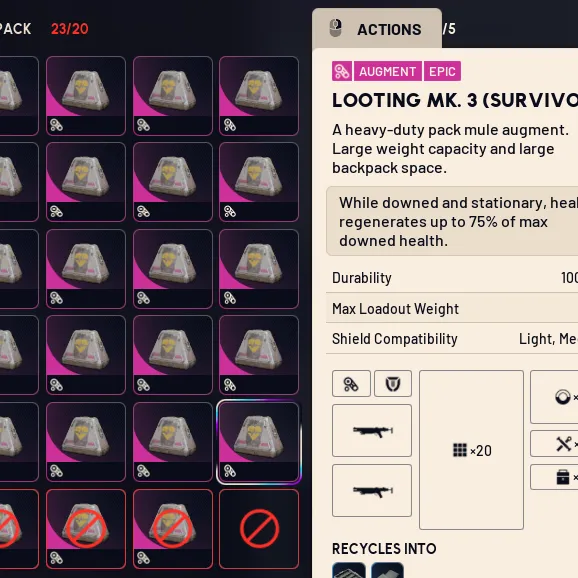578x578 pixels.
Task: Click the lower weapon slot in loadout
Action: pyautogui.click(x=372, y=490)
